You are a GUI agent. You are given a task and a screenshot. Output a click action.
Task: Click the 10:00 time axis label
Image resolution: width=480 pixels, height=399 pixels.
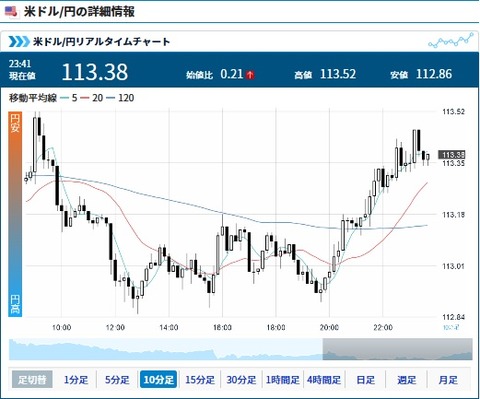pos(61,327)
